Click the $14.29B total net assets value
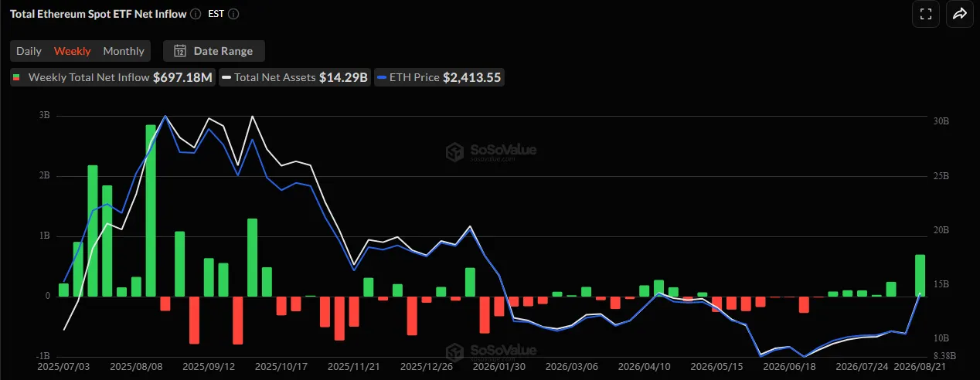 (x=343, y=77)
